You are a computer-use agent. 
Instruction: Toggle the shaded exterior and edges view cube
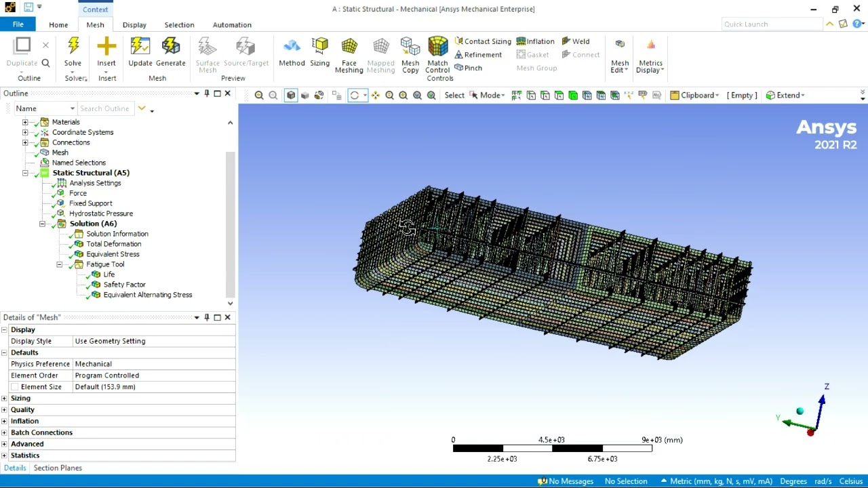coord(291,96)
